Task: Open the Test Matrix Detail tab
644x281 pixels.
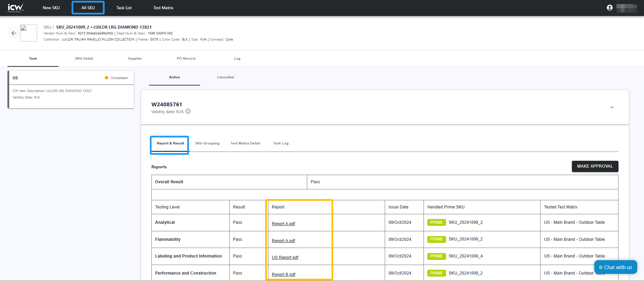Action: [245, 143]
